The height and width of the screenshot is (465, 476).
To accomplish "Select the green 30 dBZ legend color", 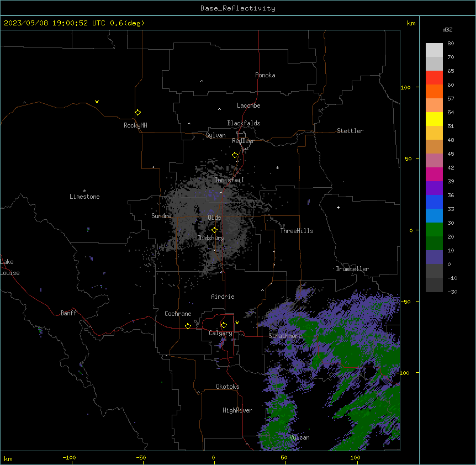I will coord(434,230).
